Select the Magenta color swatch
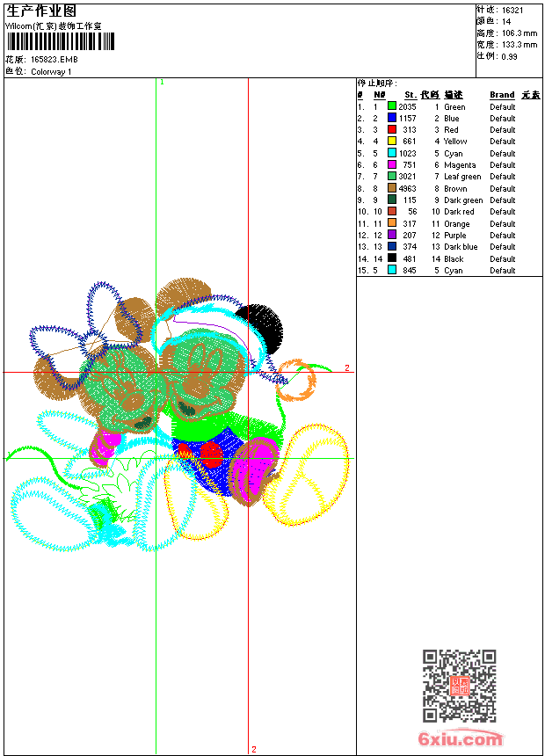This screenshot has height=756, width=545. 392,164
